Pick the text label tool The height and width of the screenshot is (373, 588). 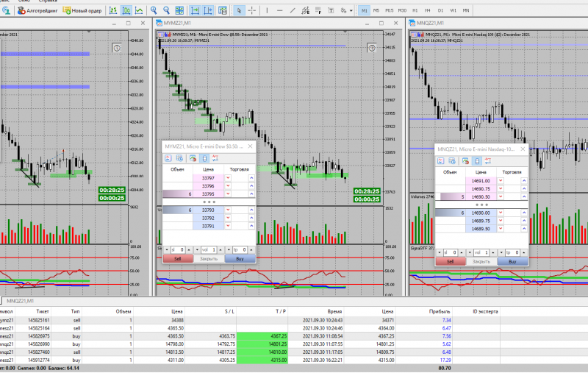[331, 10]
